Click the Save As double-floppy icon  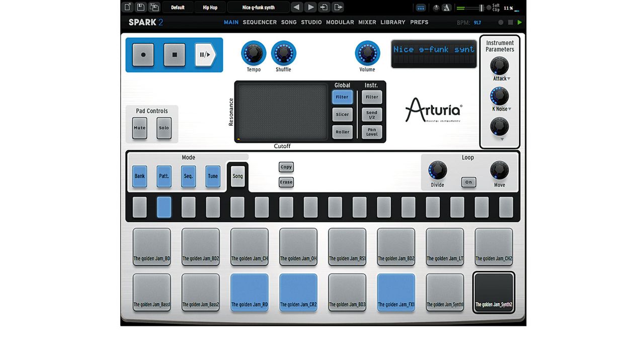point(154,7)
